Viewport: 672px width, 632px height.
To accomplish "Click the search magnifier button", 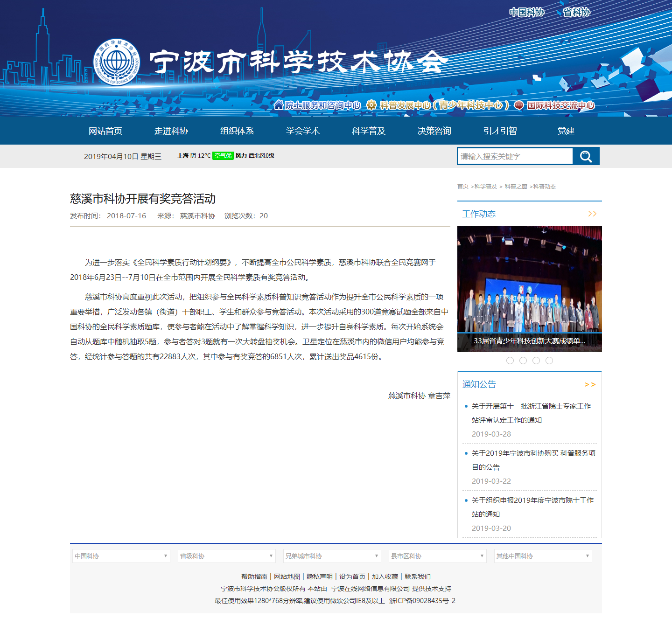I will [x=586, y=156].
